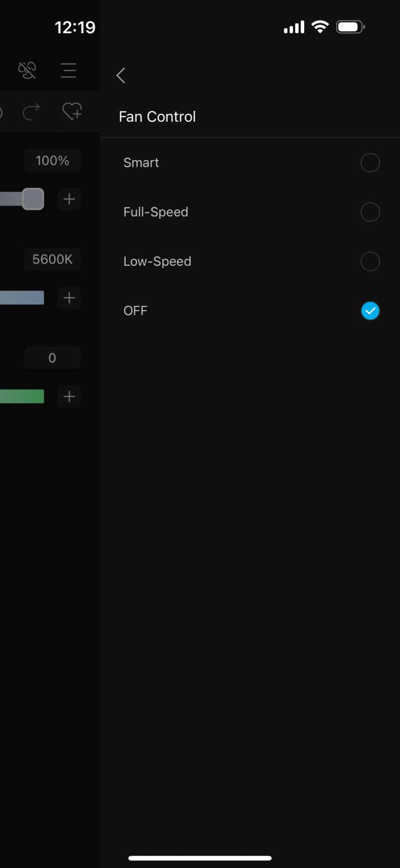Viewport: 400px width, 868px height.
Task: Tap the add-to-favorites heart icon
Action: [72, 111]
